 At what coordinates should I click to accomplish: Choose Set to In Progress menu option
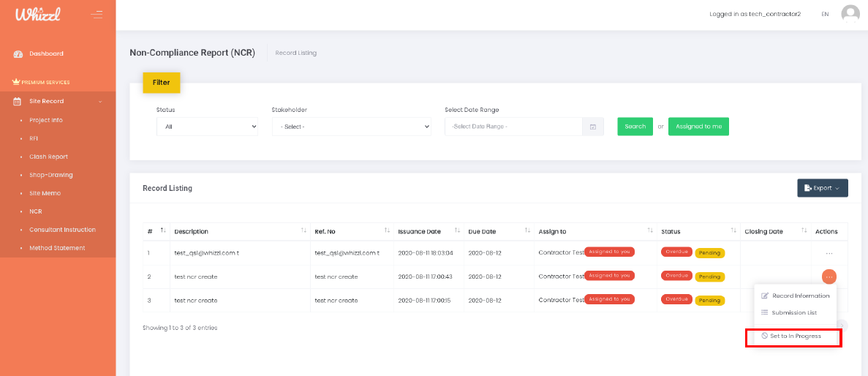(x=795, y=336)
